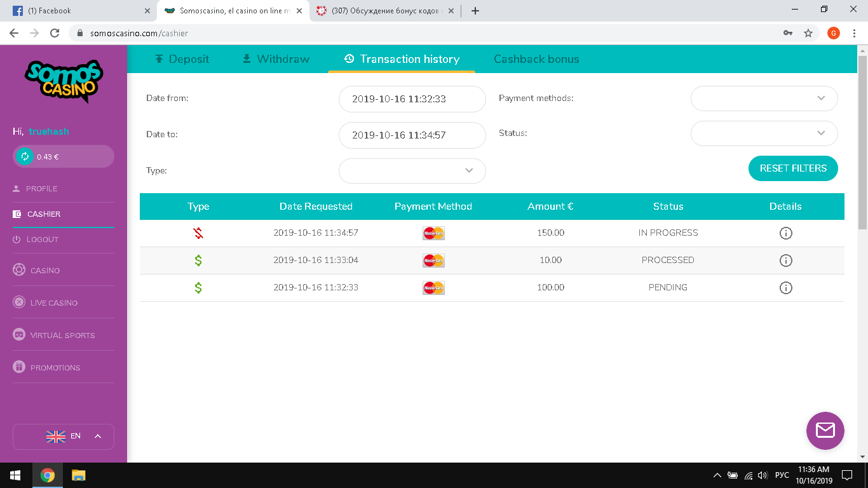Viewport: 868px width, 488px height.
Task: Open the Windows Start menu
Action: tap(15, 475)
